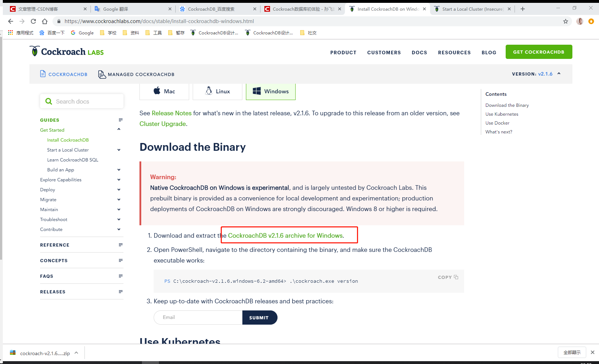Select the Linux penguin platform option
The height and width of the screenshot is (364, 599).
[x=217, y=91]
